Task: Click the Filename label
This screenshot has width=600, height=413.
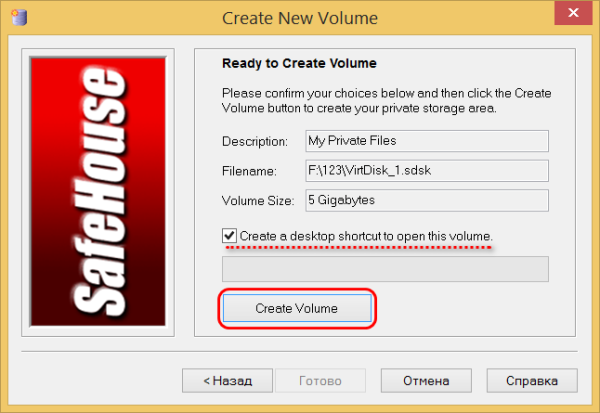Action: pyautogui.click(x=249, y=171)
